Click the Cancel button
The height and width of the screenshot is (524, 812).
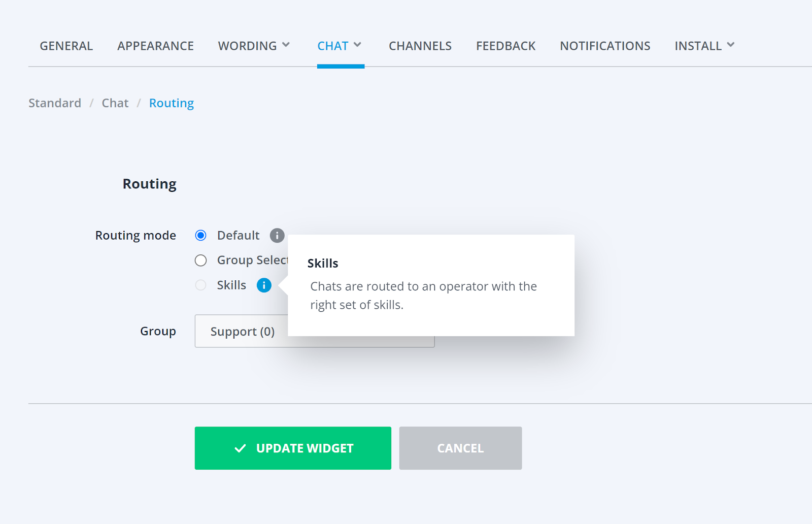point(460,448)
